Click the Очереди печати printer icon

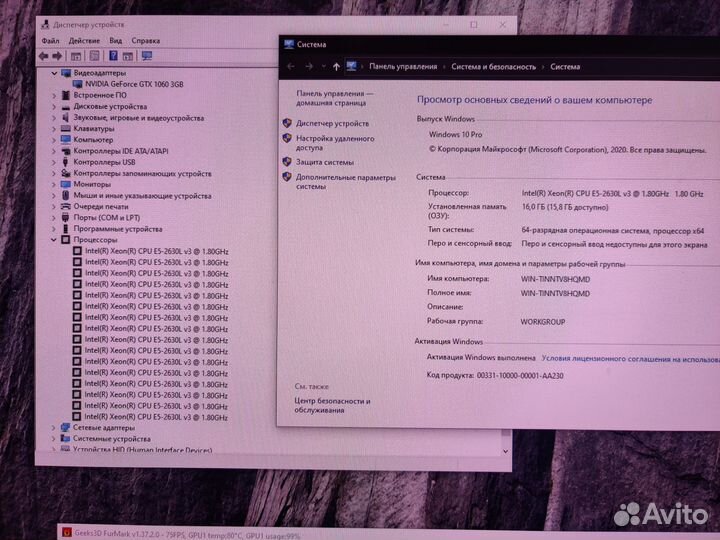point(66,207)
